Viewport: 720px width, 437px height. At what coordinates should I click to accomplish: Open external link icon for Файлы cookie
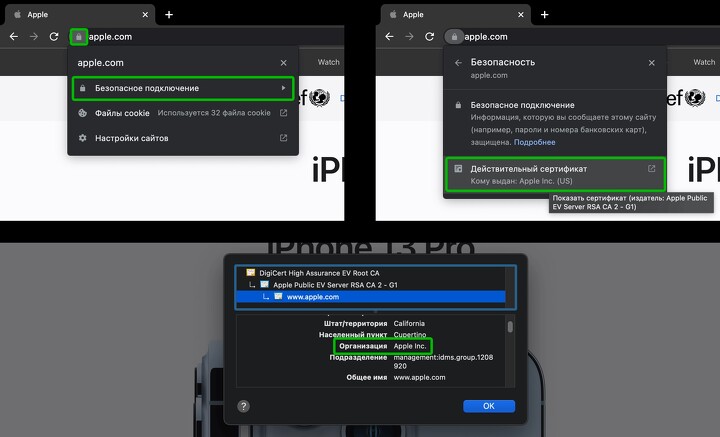[283, 113]
